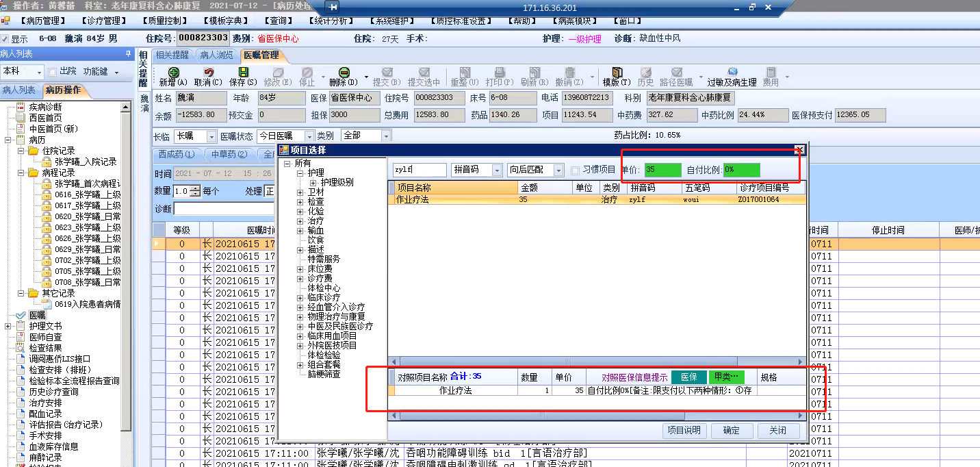
Task: Open 西医首页 in the sidebar tree
Action: pyautogui.click(x=45, y=118)
